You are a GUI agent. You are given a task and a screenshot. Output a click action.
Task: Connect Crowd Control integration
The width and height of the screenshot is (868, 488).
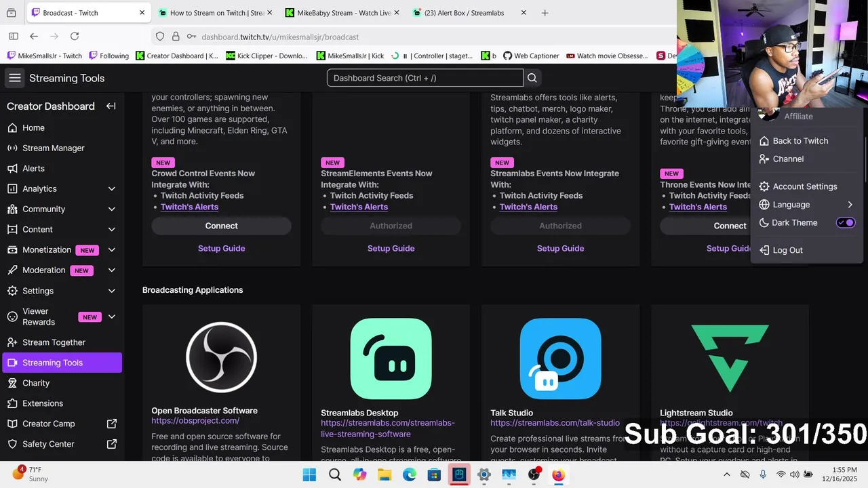pyautogui.click(x=221, y=226)
